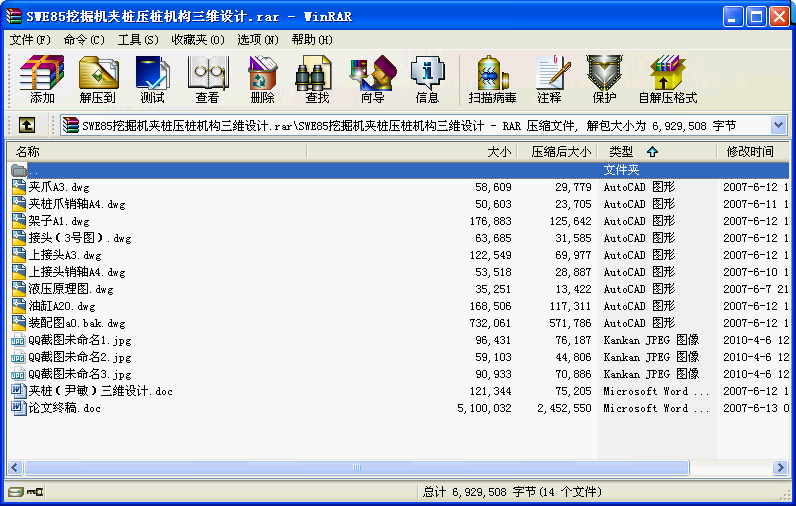Click the WinRAR title bar app icon
Image resolution: width=796 pixels, height=506 pixels.
coord(14,16)
